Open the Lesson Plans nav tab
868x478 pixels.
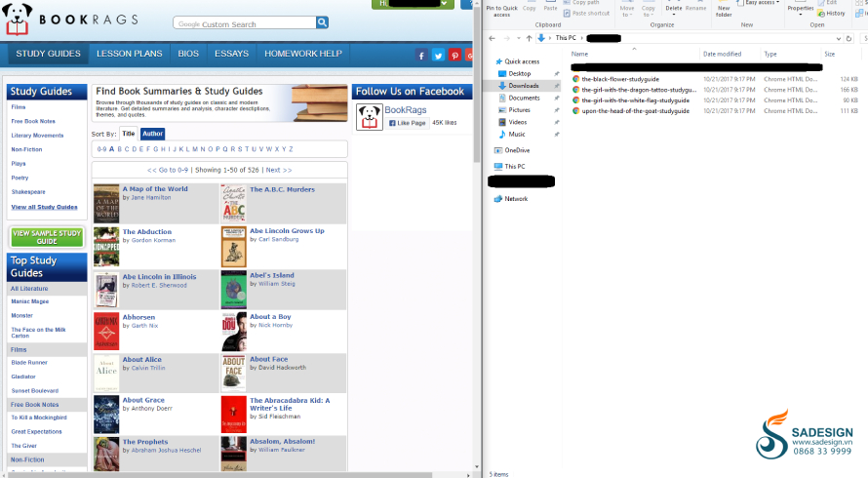point(130,54)
